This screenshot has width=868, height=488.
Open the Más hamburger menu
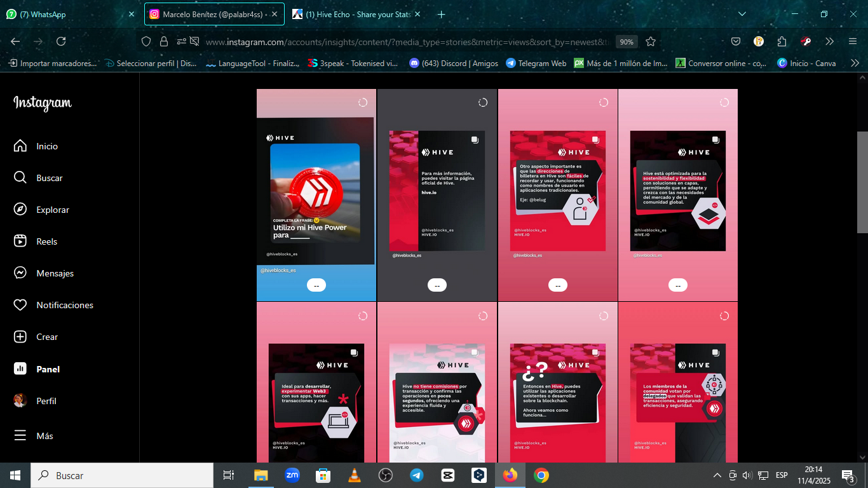coord(20,436)
